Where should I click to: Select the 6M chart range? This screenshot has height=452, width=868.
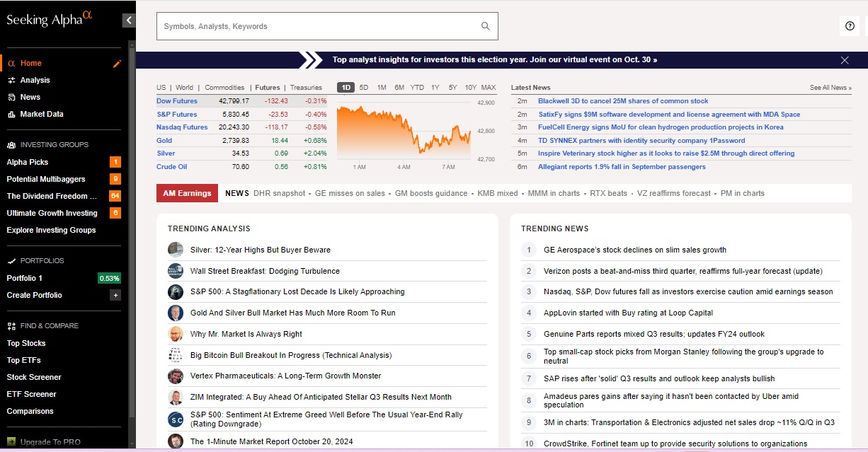399,88
